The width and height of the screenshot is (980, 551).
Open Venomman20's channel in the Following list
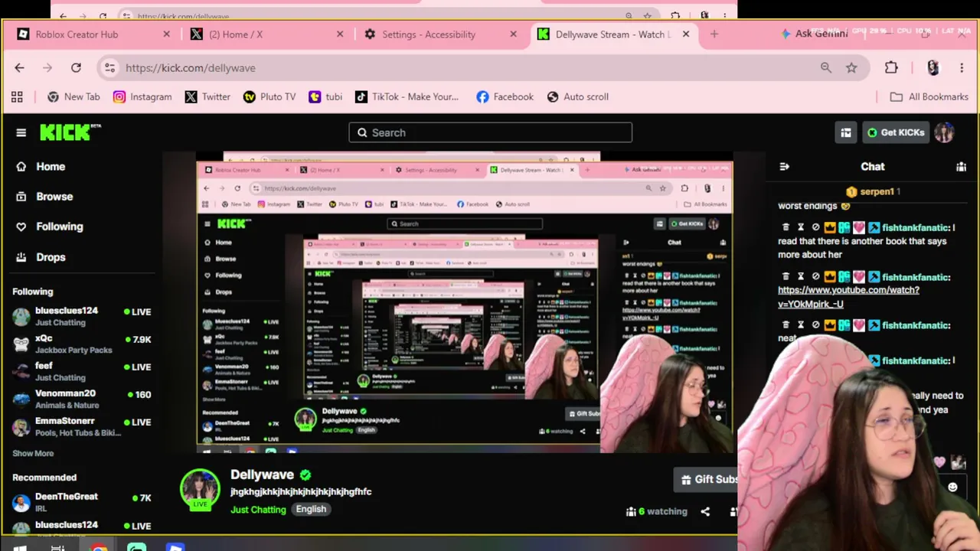(82, 398)
